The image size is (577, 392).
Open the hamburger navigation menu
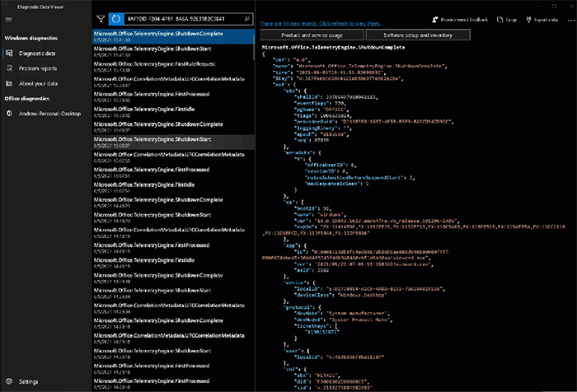(x=9, y=20)
